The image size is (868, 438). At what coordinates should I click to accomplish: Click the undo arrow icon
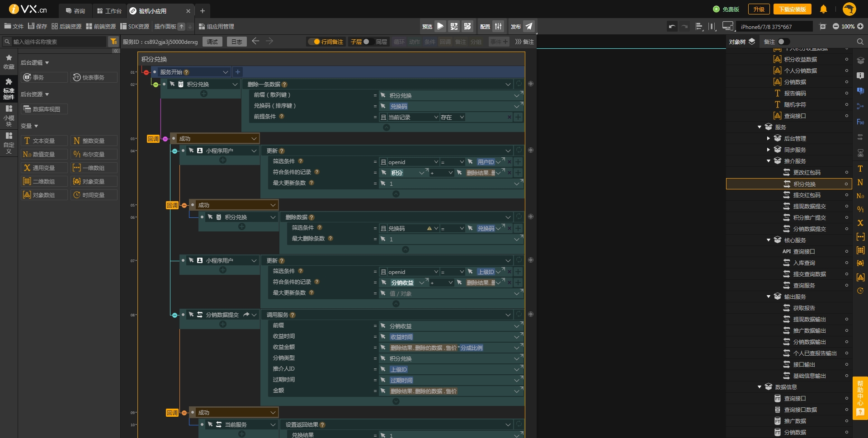coord(672,27)
